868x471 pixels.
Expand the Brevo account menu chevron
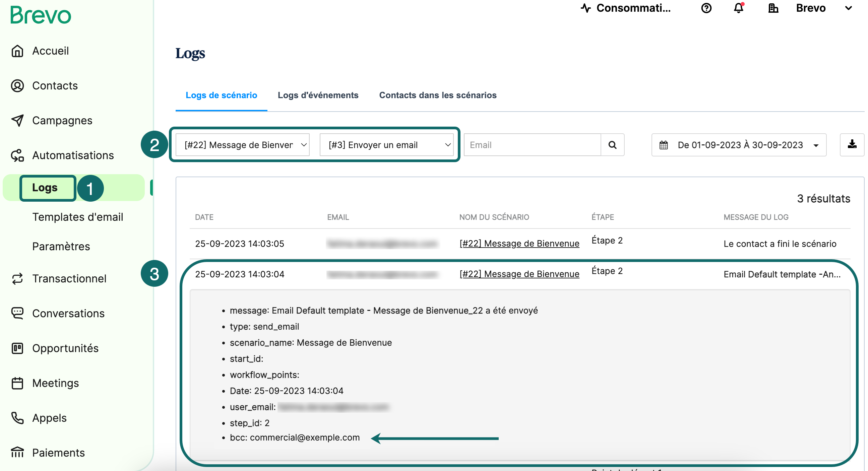848,8
